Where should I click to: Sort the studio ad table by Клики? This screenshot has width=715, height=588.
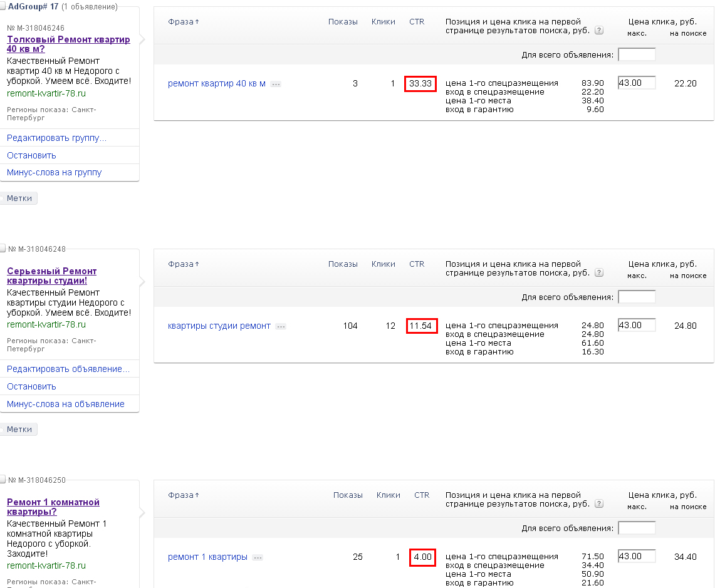[x=383, y=264]
